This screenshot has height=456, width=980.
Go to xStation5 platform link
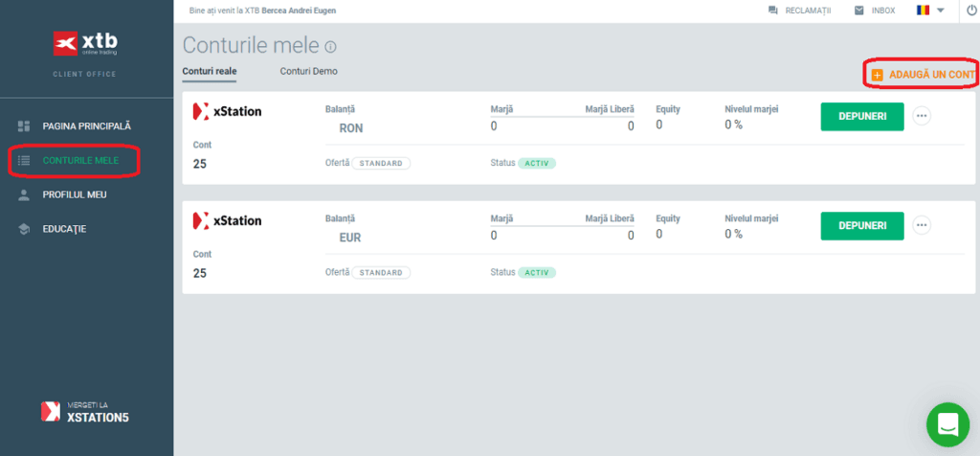point(86,411)
